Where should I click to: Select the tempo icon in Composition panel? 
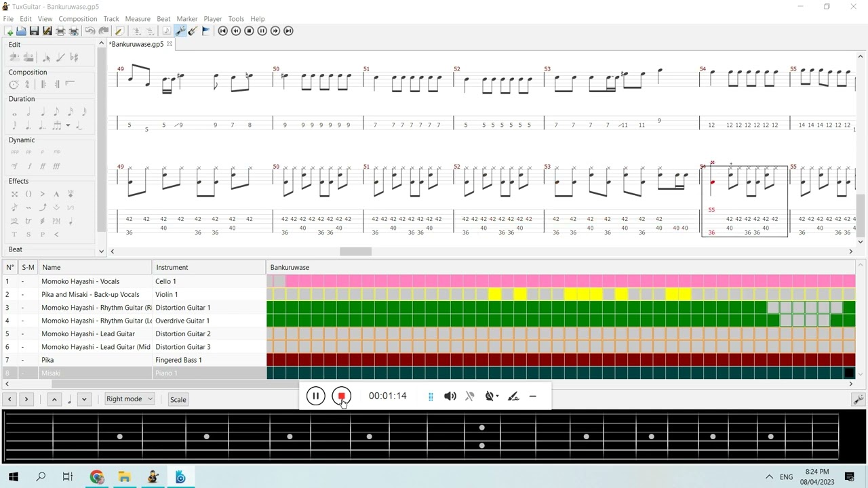pos(14,85)
